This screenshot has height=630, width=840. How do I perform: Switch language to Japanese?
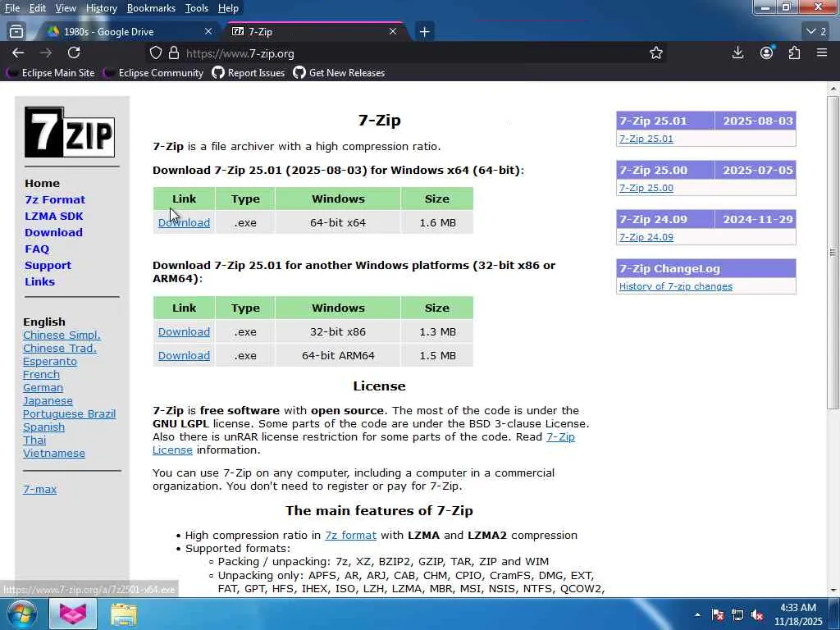click(48, 400)
